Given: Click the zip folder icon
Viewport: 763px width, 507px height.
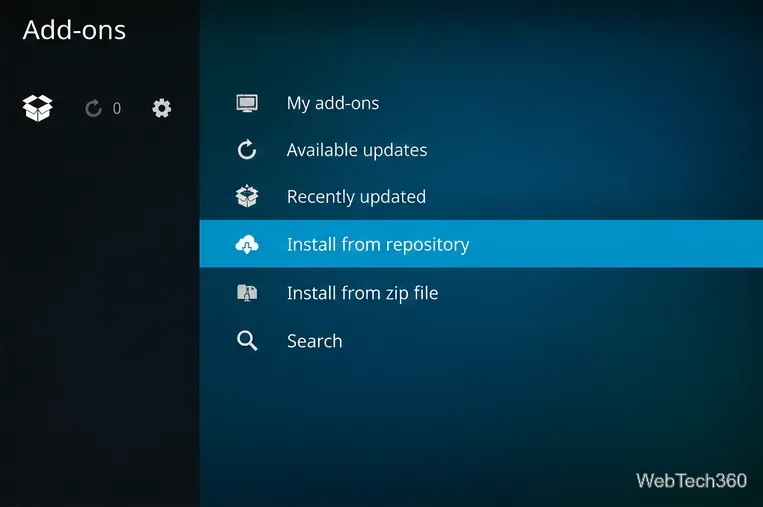Looking at the screenshot, I should pos(247,293).
